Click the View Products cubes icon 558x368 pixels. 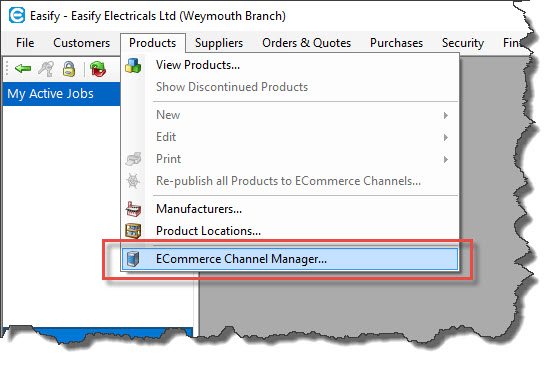(133, 65)
